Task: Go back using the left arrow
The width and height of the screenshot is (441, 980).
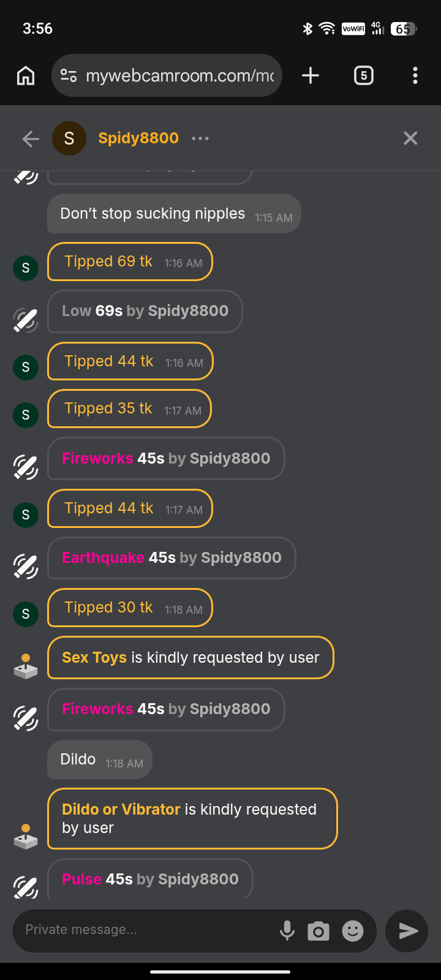Action: click(x=31, y=139)
